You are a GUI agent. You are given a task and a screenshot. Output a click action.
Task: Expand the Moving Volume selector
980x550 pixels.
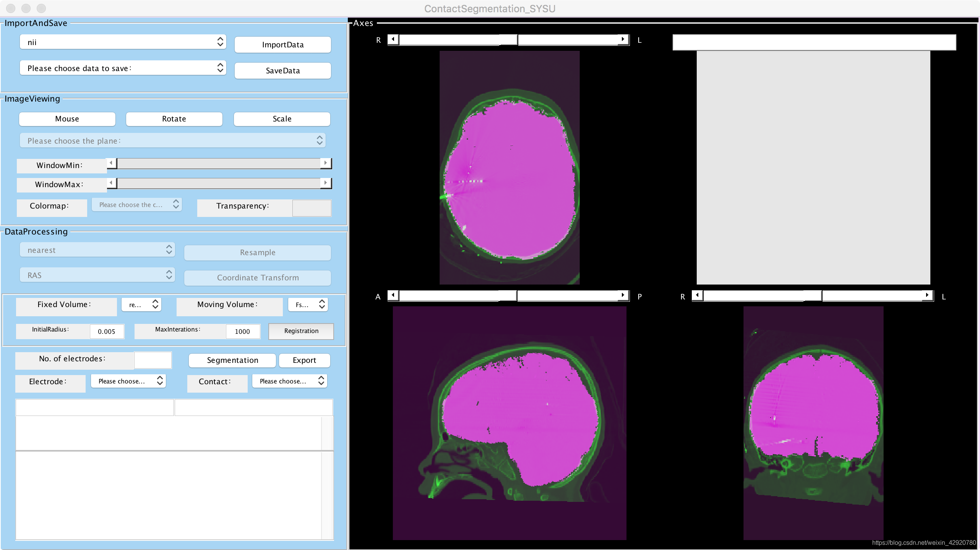[308, 304]
